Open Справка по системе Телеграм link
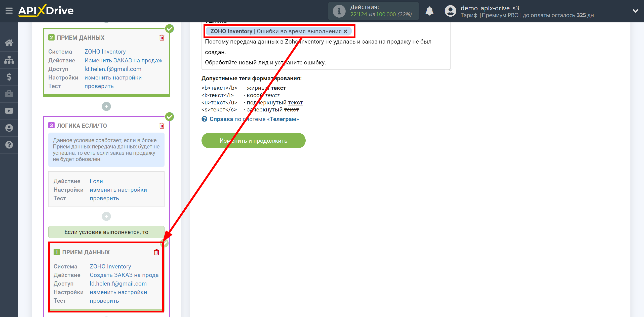 click(254, 119)
